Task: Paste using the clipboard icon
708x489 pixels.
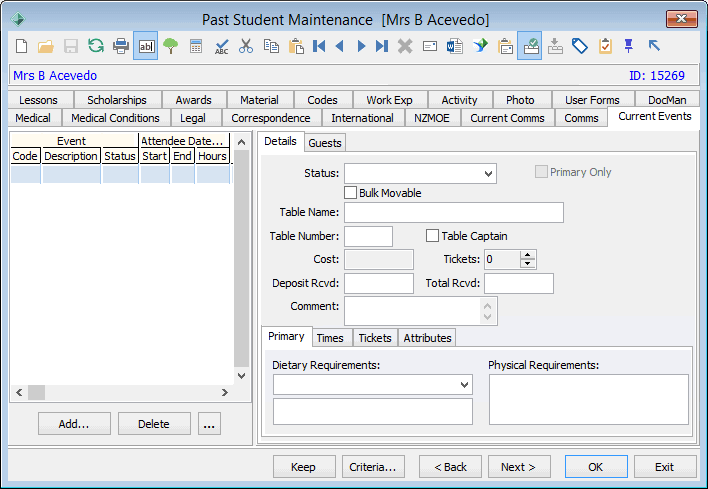Action: [x=296, y=46]
